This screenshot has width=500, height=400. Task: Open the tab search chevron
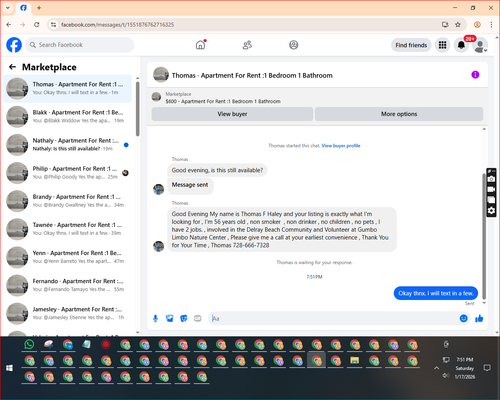[x=8, y=8]
